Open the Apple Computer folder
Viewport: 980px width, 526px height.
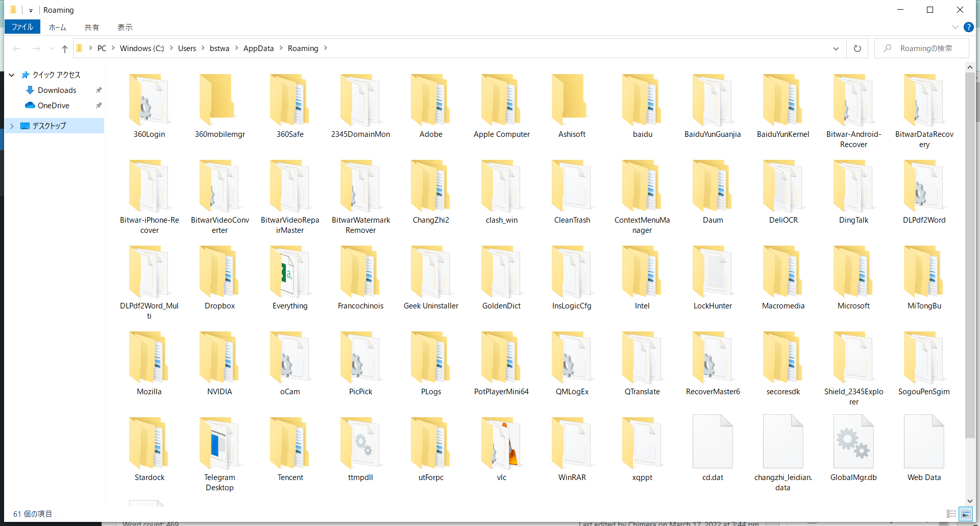pos(501,106)
